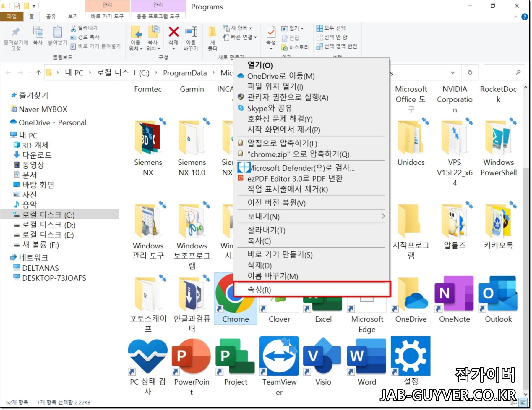Select the PC 상태 검사 heart icon
This screenshot has height=410, width=532.
point(147,357)
